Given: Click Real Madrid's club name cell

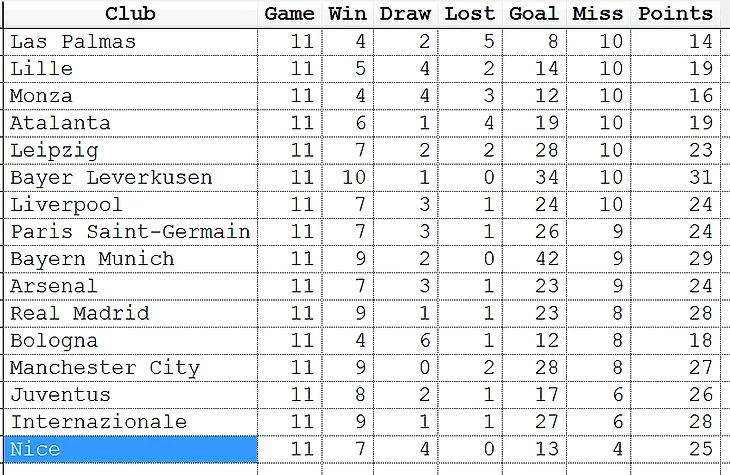Looking at the screenshot, I should [130, 313].
